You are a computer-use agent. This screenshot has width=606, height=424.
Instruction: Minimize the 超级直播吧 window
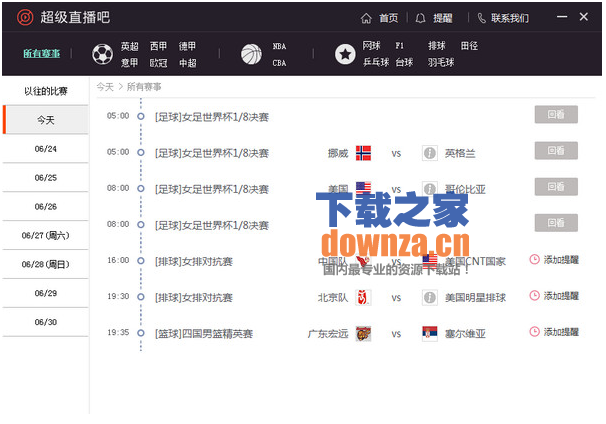(562, 17)
